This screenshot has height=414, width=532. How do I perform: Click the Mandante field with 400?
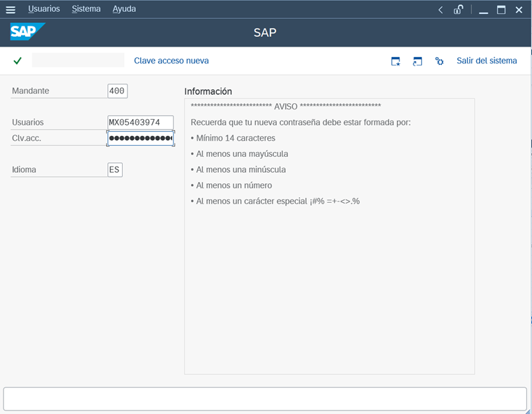[x=117, y=91]
